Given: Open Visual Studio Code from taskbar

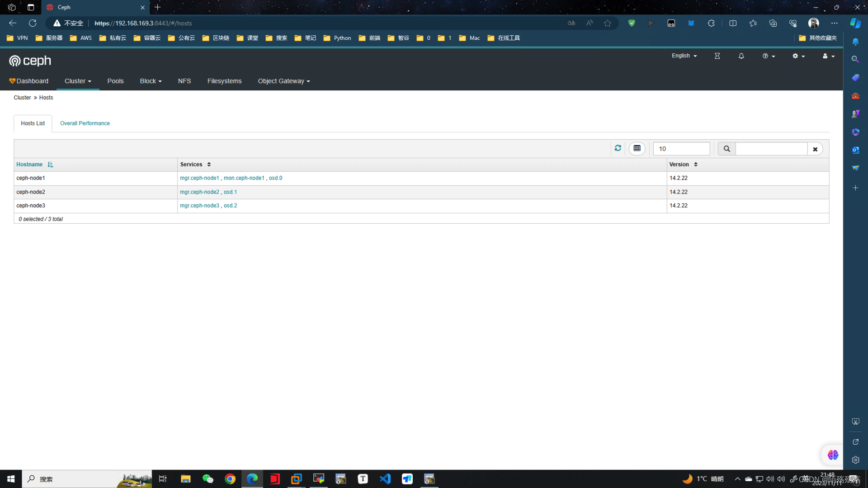Looking at the screenshot, I should (x=385, y=479).
